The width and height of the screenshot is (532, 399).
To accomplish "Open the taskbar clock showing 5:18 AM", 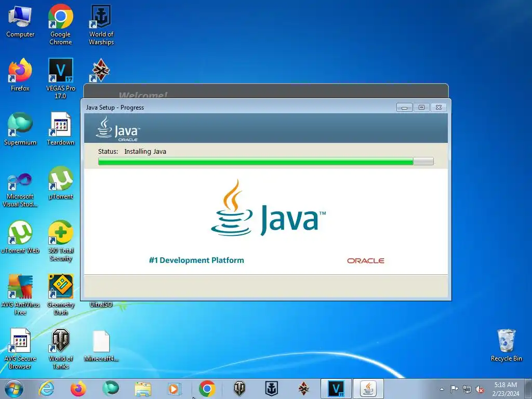I will 506,389.
